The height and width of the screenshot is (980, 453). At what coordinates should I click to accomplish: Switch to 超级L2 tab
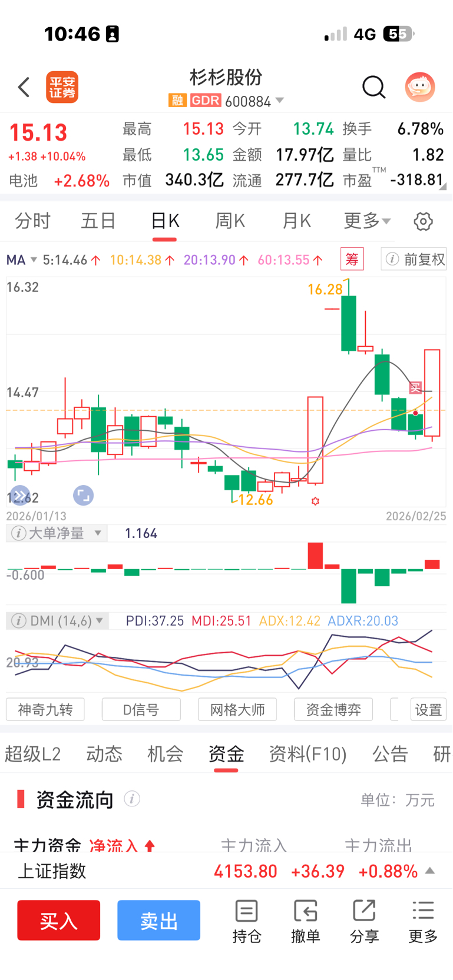tap(33, 754)
